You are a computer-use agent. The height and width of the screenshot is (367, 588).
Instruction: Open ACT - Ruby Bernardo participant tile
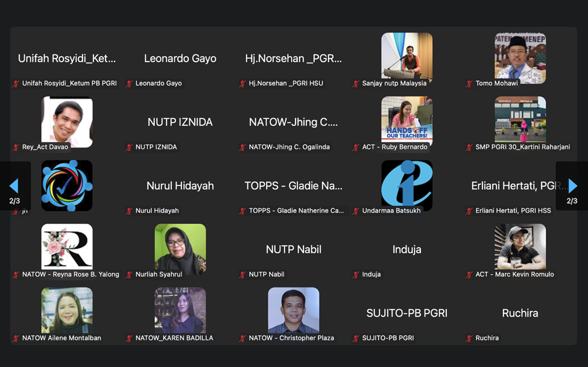pyautogui.click(x=406, y=122)
